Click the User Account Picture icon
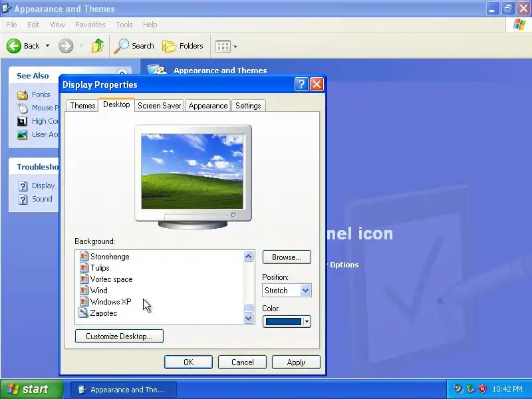 (x=22, y=134)
